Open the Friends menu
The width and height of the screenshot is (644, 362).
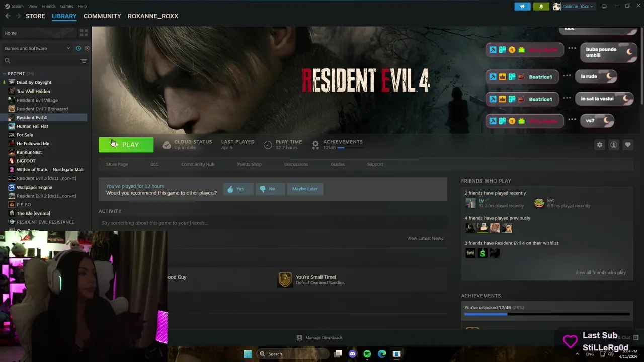pyautogui.click(x=49, y=6)
